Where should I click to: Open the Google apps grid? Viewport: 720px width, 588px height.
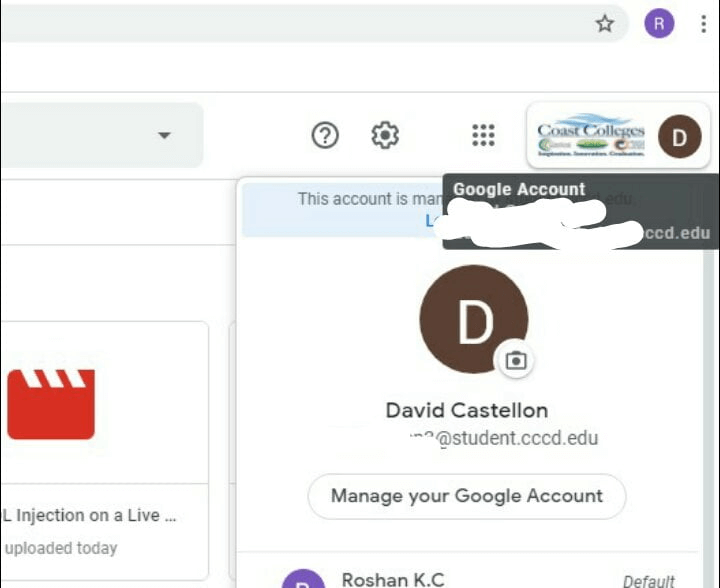click(x=484, y=135)
